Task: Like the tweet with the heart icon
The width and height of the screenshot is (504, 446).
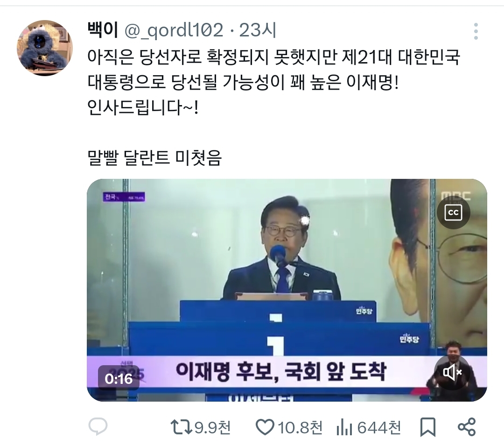Action: (265, 427)
